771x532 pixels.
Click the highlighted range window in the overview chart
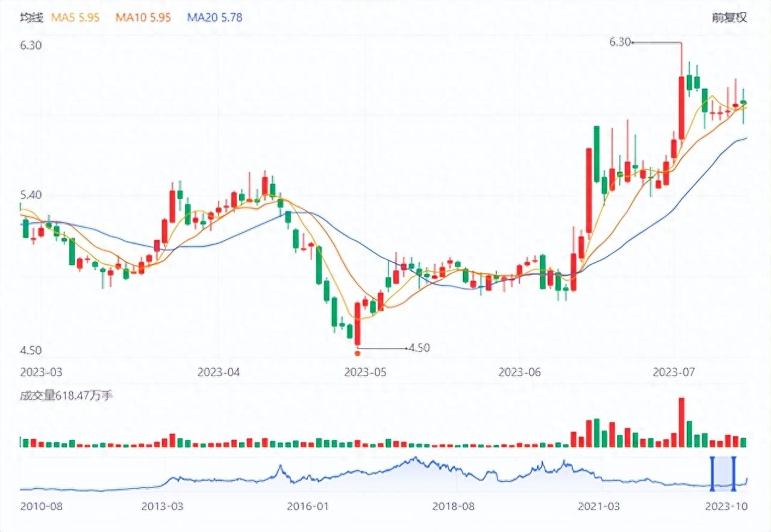tap(723, 474)
